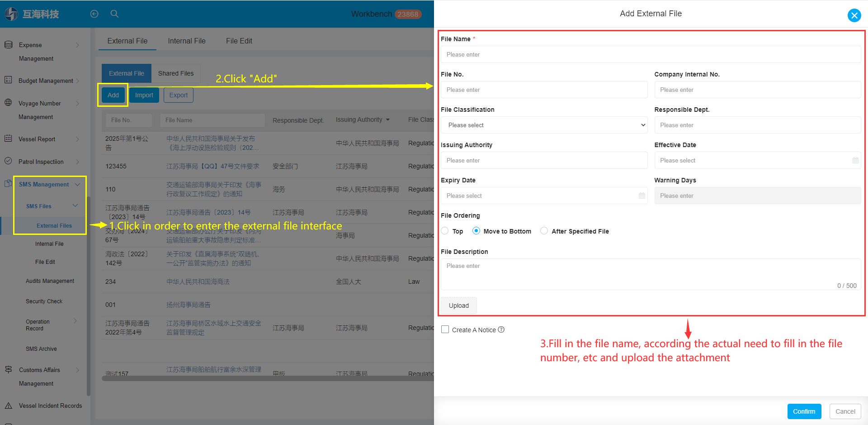Open Audits Management in the sidebar
Screen dimensions: 868x425
coord(50,281)
